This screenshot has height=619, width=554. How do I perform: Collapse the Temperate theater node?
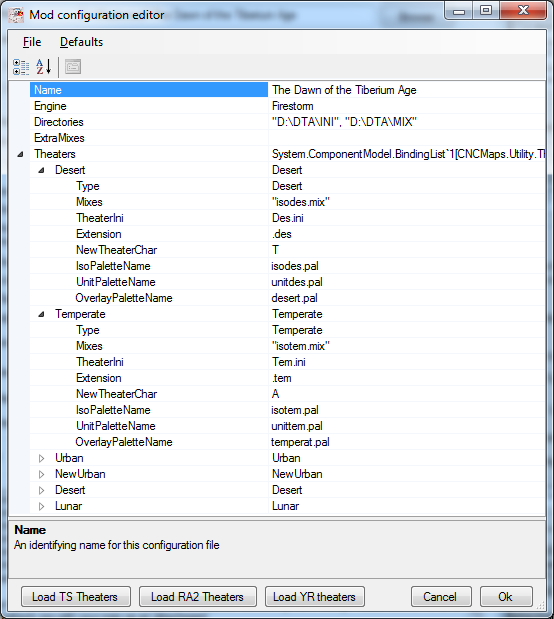(x=41, y=315)
